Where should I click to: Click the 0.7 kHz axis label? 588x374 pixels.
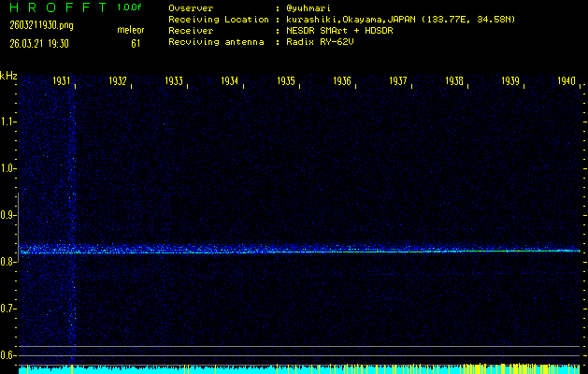click(x=8, y=309)
